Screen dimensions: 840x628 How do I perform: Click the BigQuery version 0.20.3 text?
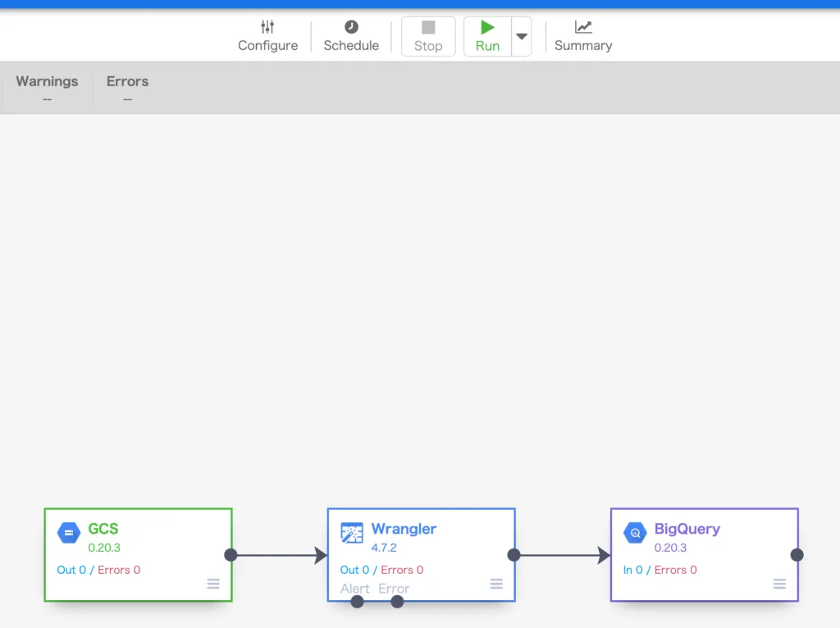670,548
